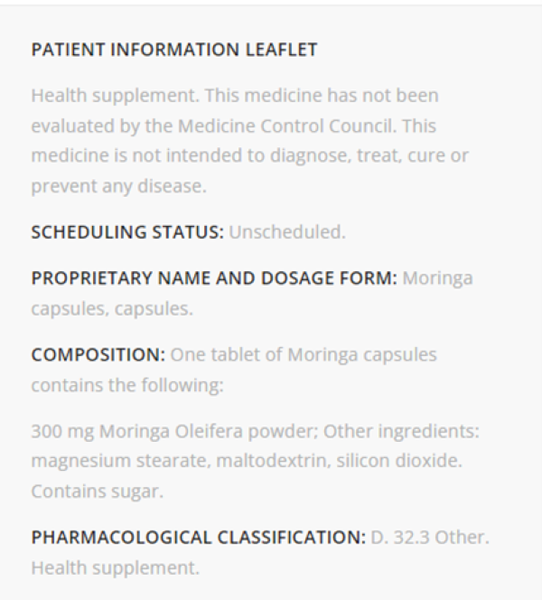Click the 'maltodextrin' ingredient word
This screenshot has height=600, width=542.
click(x=274, y=461)
